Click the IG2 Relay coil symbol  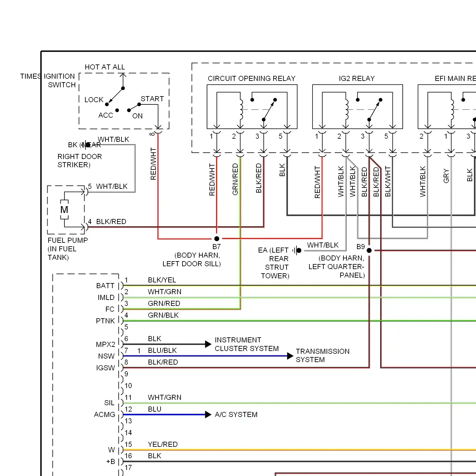(347, 109)
